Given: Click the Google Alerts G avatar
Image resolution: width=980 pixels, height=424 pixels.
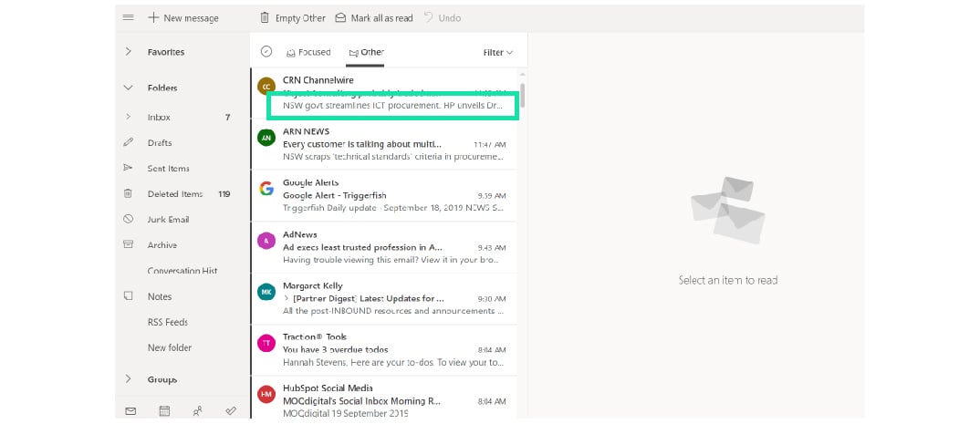Looking at the screenshot, I should tap(266, 189).
